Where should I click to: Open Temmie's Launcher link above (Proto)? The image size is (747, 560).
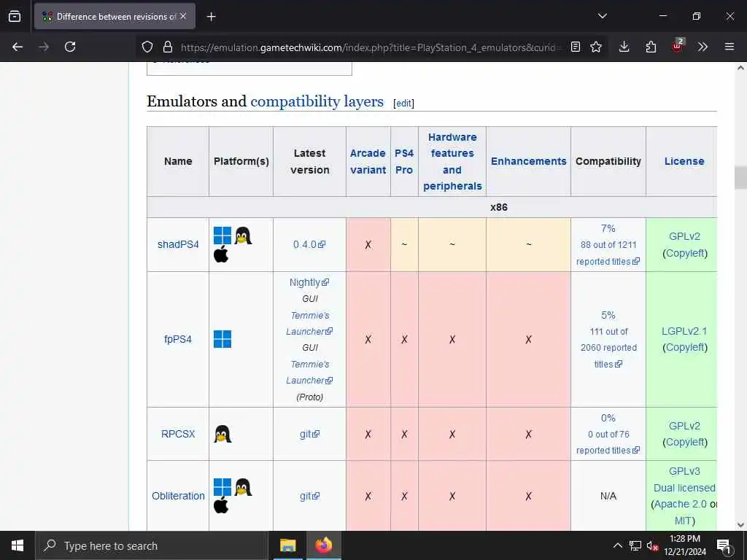309,373
